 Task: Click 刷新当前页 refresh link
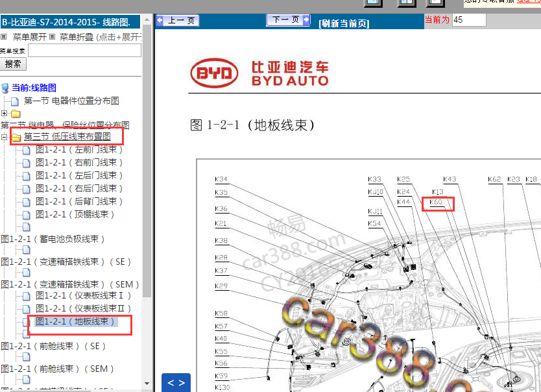(344, 23)
